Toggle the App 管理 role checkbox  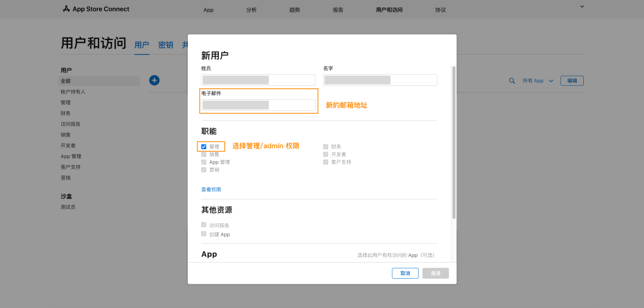coord(204,162)
